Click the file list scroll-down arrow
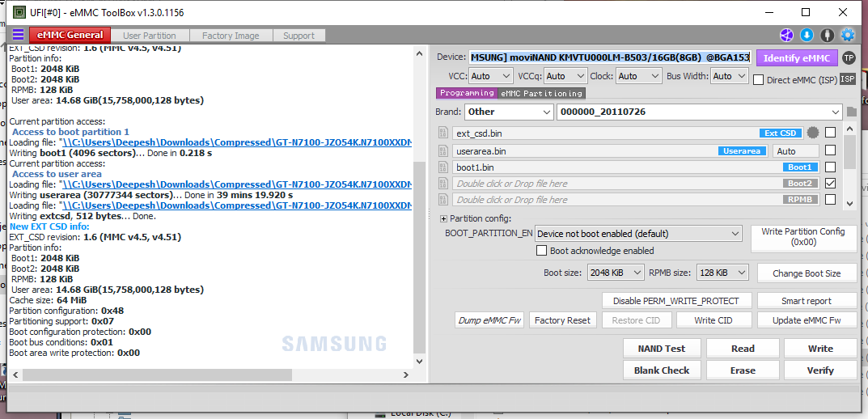The image size is (868, 419). 849,204
